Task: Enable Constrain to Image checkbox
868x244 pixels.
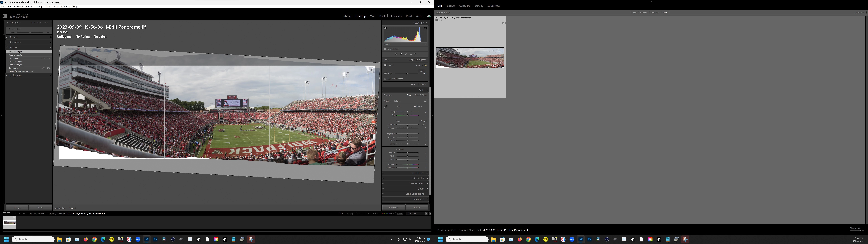Action: [x=385, y=79]
